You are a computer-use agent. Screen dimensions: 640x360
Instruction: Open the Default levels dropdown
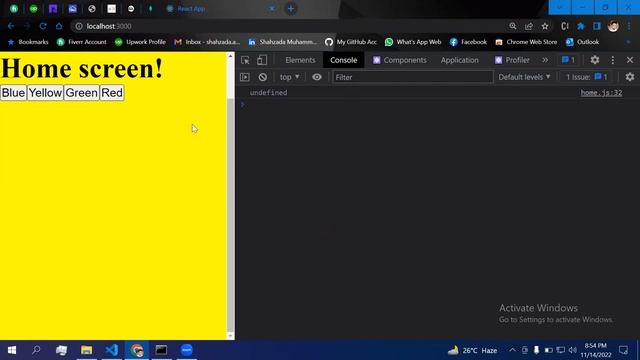pyautogui.click(x=524, y=77)
